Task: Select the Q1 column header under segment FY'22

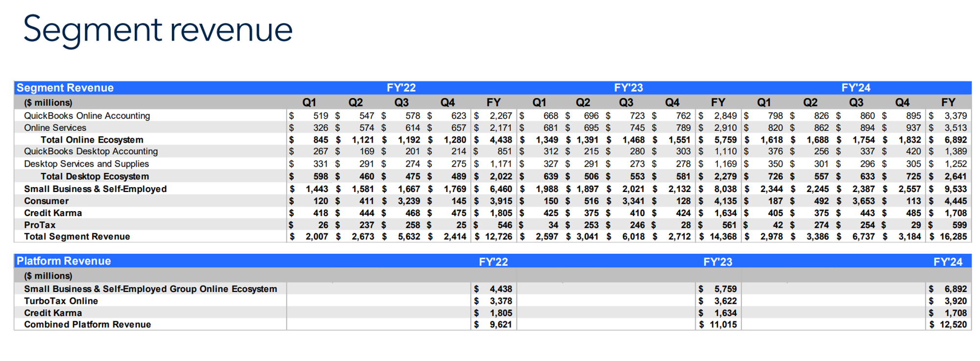Action: click(x=309, y=102)
